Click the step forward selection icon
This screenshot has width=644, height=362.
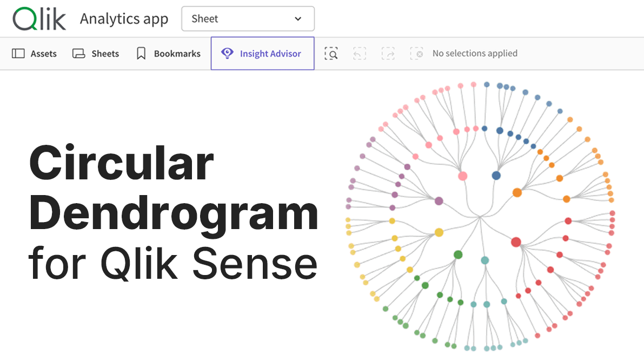coord(388,53)
